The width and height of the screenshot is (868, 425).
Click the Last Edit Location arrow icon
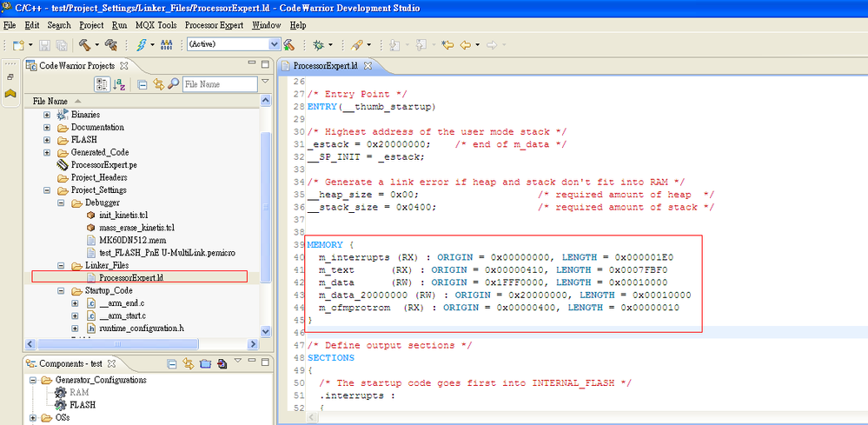click(x=447, y=44)
